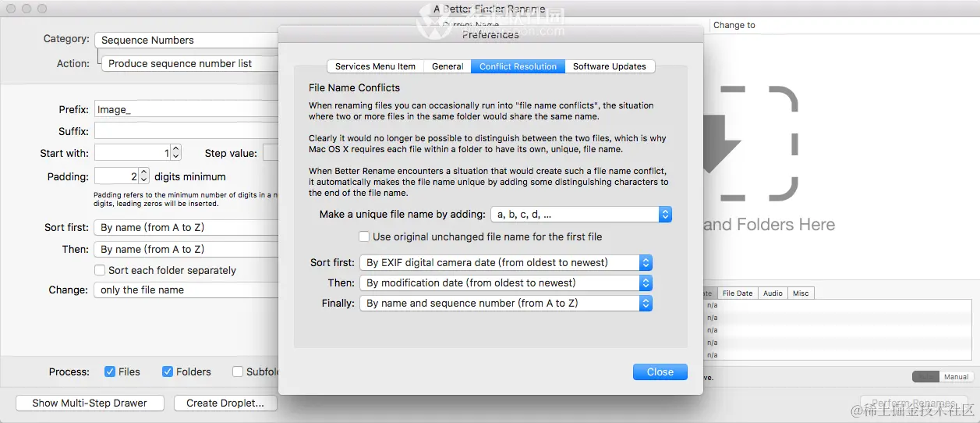The image size is (980, 423).
Task: Switch preview mode to Auto
Action: [x=926, y=377]
